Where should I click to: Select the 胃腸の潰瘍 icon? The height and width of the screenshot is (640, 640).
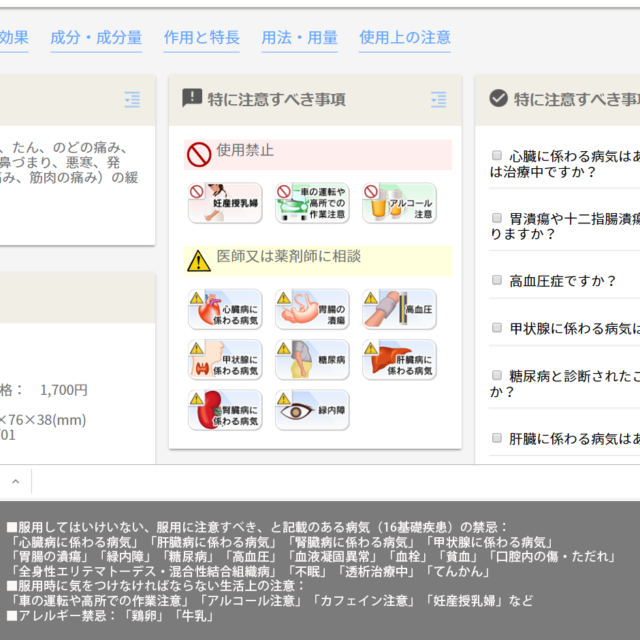click(312, 310)
